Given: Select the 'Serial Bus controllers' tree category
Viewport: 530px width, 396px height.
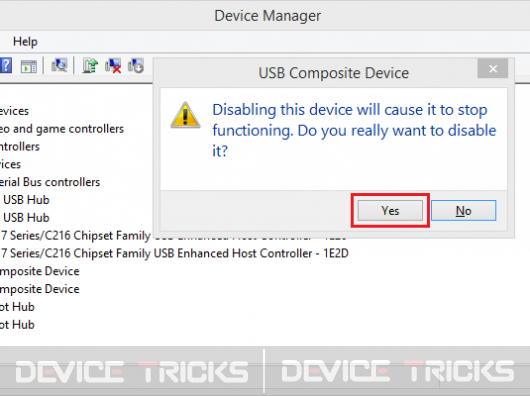Looking at the screenshot, I should pyautogui.click(x=50, y=182).
